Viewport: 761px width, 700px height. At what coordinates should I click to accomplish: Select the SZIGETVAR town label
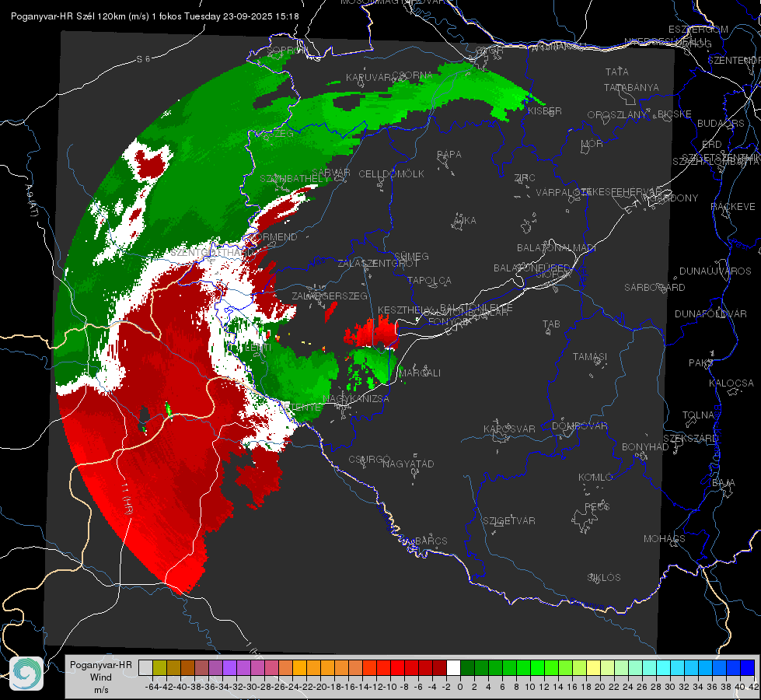coord(509,521)
